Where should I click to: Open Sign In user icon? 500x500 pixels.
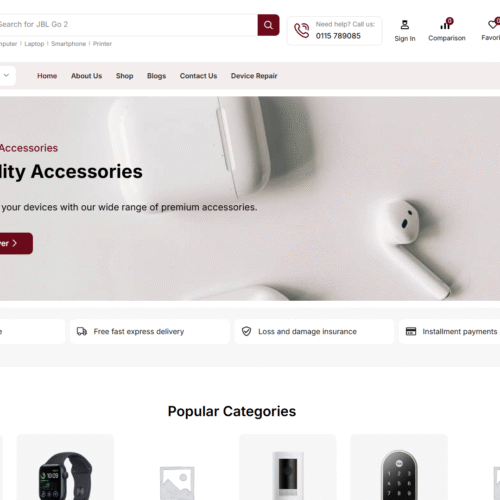(x=405, y=25)
